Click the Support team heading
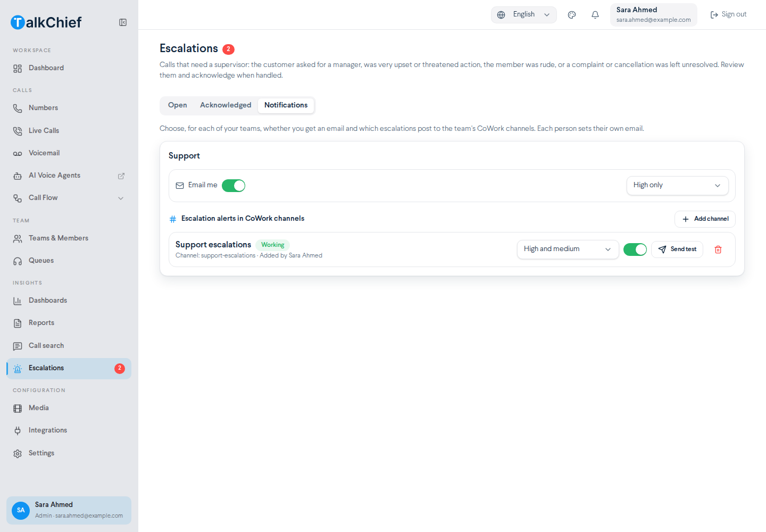Viewport: 766px width, 532px height. click(184, 156)
